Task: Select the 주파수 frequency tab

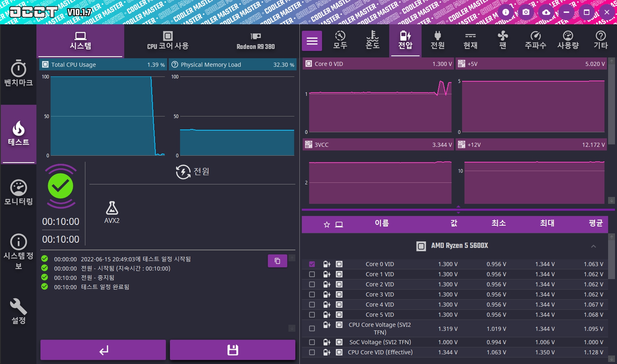Action: coord(536,40)
